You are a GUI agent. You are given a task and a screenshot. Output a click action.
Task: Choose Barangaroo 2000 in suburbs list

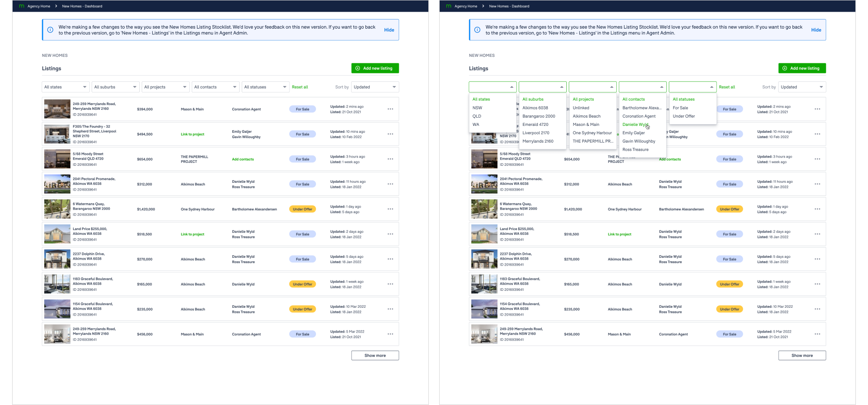(539, 116)
